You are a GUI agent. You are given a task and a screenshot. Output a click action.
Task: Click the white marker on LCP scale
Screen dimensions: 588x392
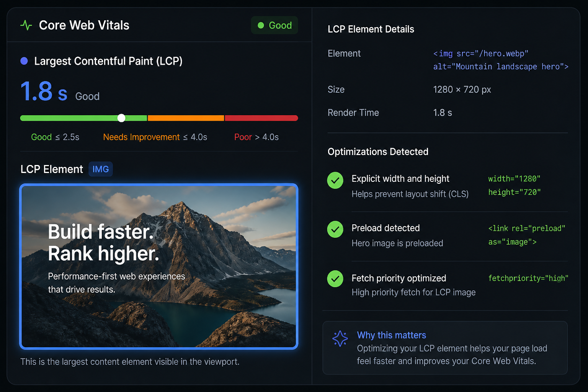point(121,118)
